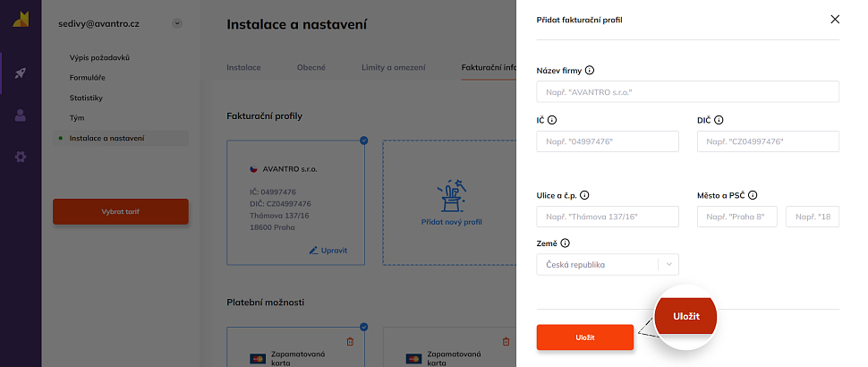Viewport: 868px width, 367px height.
Task: Click info icon beside Město a PSČ
Action: [753, 194]
